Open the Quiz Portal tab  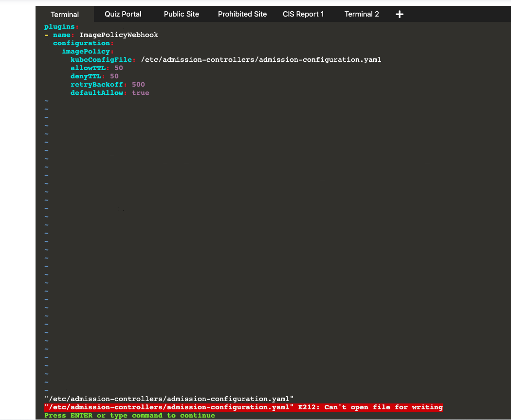click(x=123, y=14)
